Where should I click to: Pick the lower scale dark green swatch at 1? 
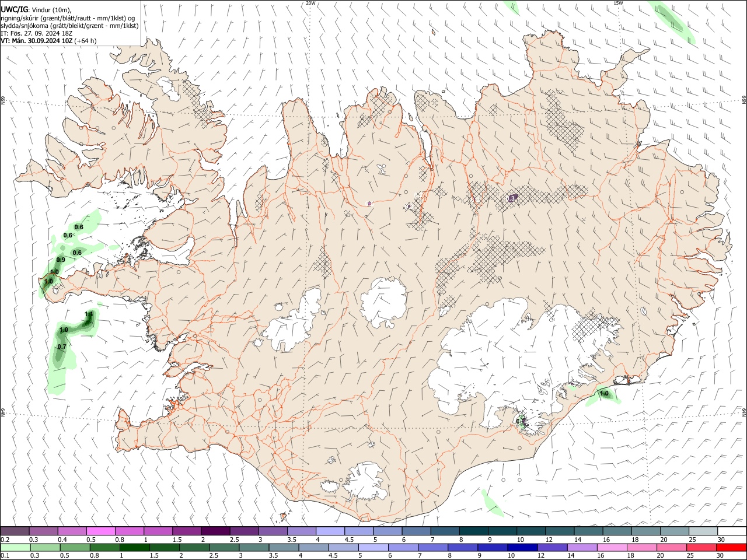pos(135,547)
